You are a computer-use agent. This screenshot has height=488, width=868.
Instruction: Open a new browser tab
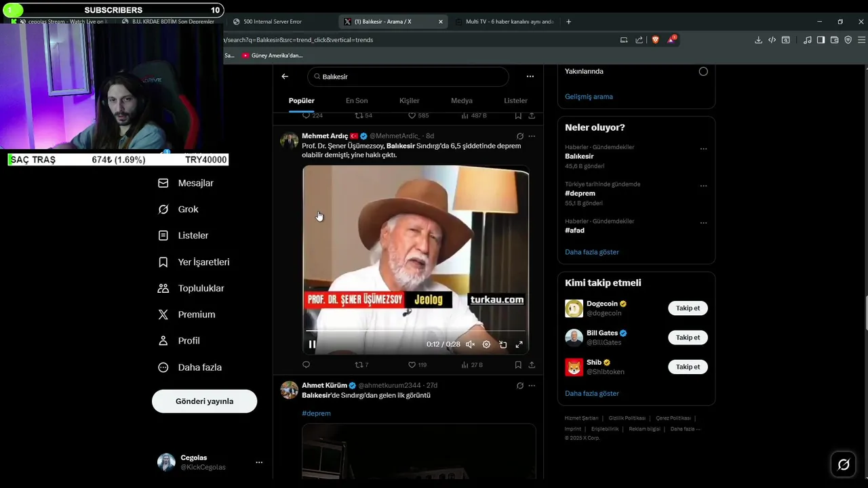568,22
